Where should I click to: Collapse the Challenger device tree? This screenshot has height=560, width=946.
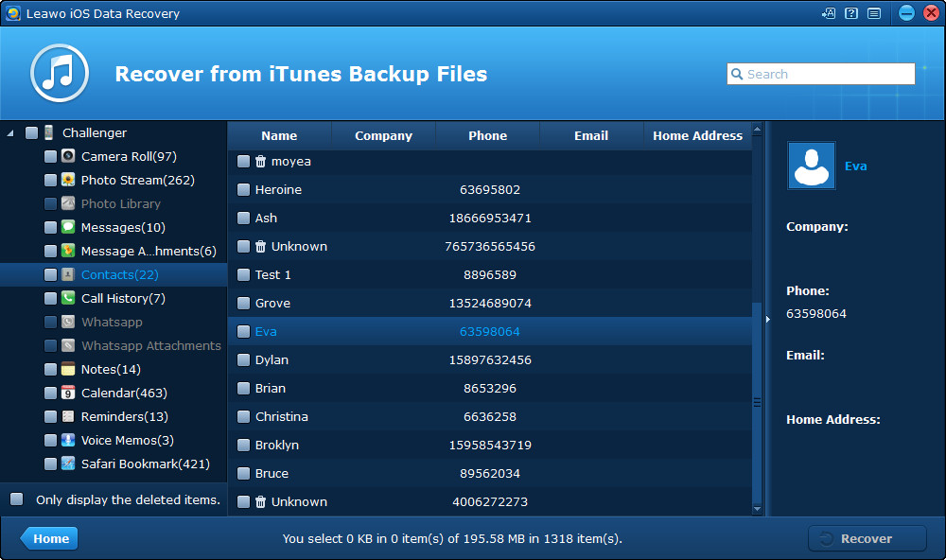pyautogui.click(x=10, y=133)
